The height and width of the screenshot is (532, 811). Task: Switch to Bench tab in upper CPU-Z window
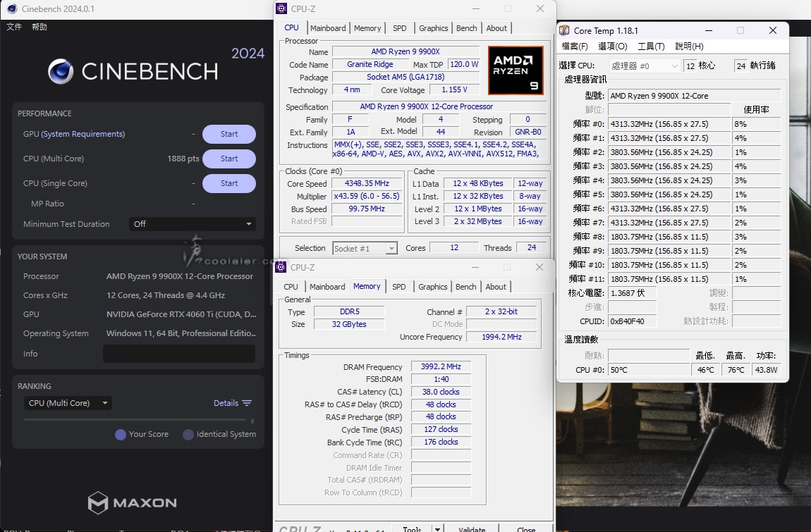tap(467, 28)
